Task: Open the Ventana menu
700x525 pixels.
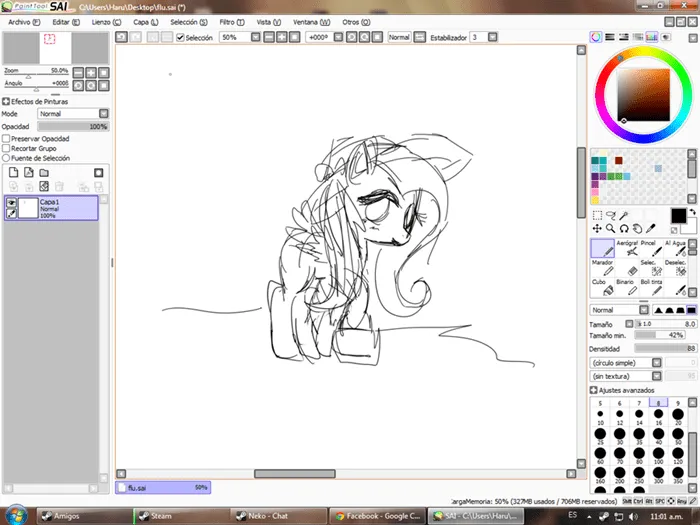Action: click(312, 22)
